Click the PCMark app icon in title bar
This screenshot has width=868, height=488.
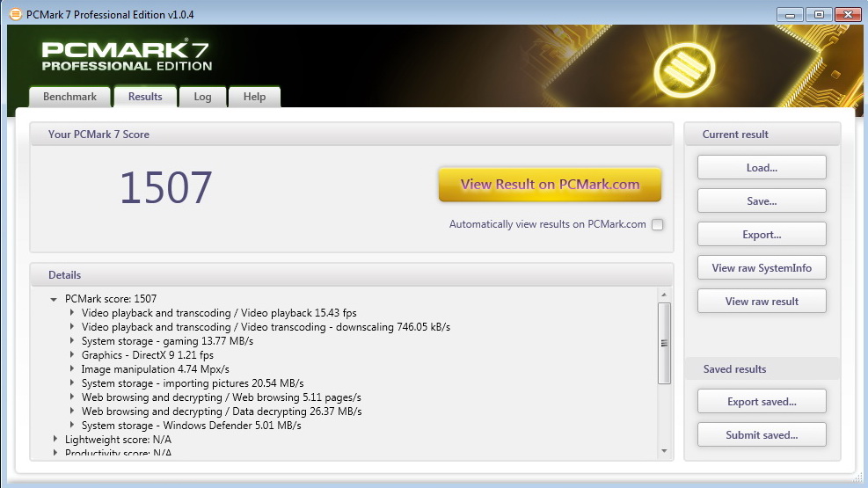[x=16, y=14]
